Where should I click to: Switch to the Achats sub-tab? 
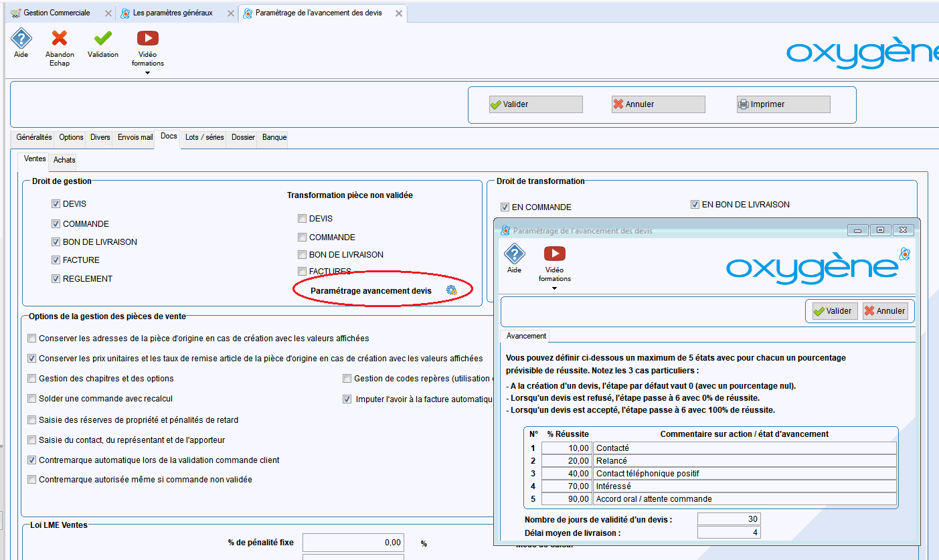coord(64,160)
